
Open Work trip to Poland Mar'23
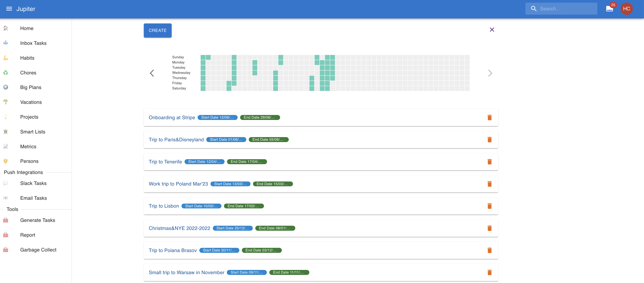(x=178, y=184)
